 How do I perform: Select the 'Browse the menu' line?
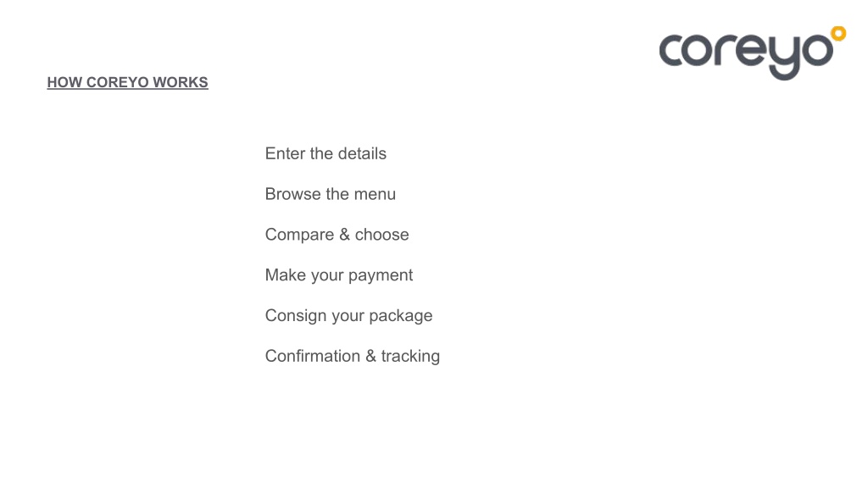pyautogui.click(x=331, y=194)
